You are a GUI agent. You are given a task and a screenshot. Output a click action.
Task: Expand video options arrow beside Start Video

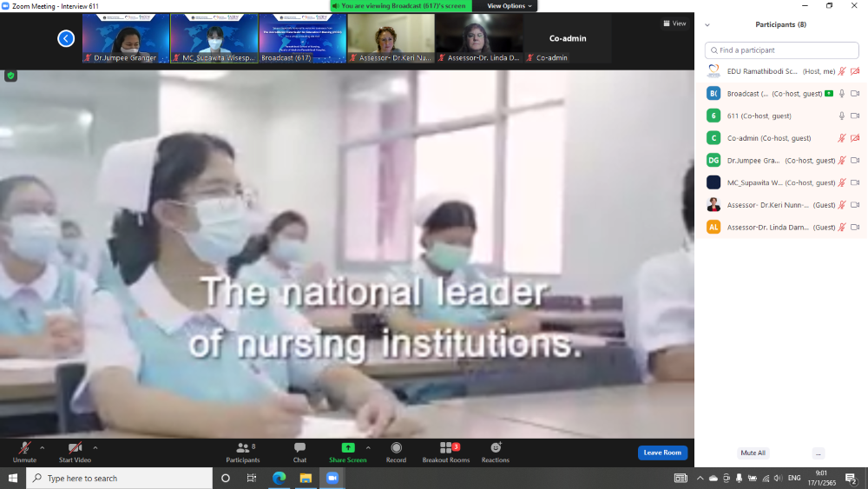(95, 448)
